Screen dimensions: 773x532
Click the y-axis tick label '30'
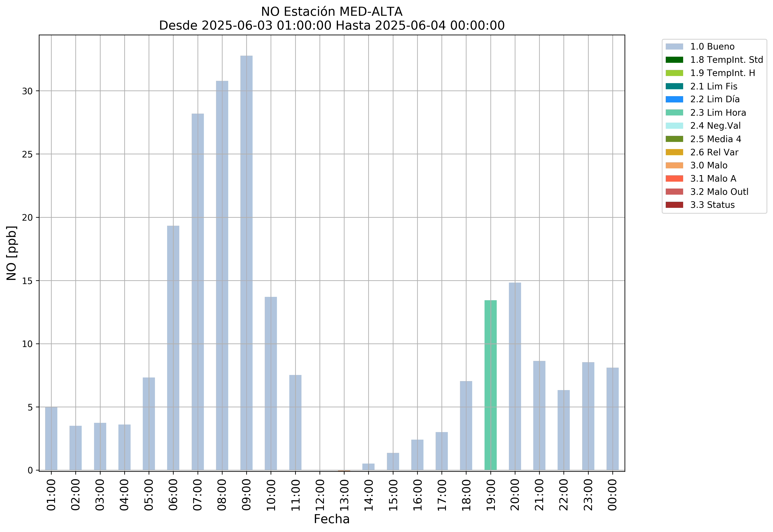click(x=27, y=91)
